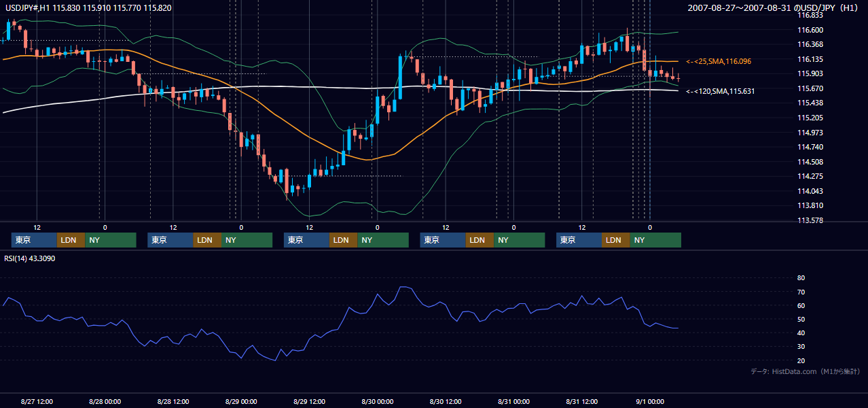
Task: Click price axis value 114.043
Action: coord(810,191)
